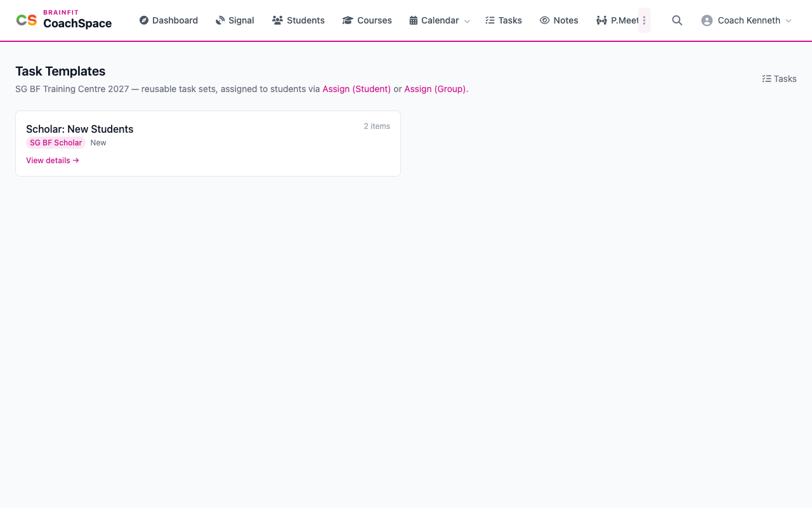This screenshot has height=508, width=812.
Task: Open the search magnifier
Action: tap(677, 20)
